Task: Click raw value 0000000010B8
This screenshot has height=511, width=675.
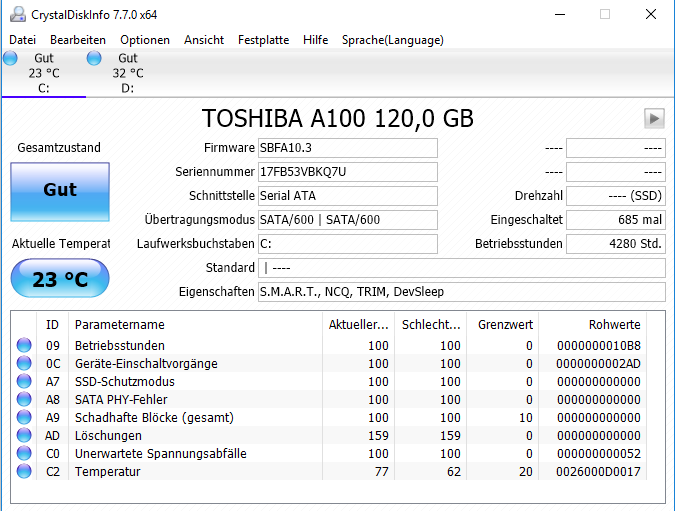Action: coord(599,346)
